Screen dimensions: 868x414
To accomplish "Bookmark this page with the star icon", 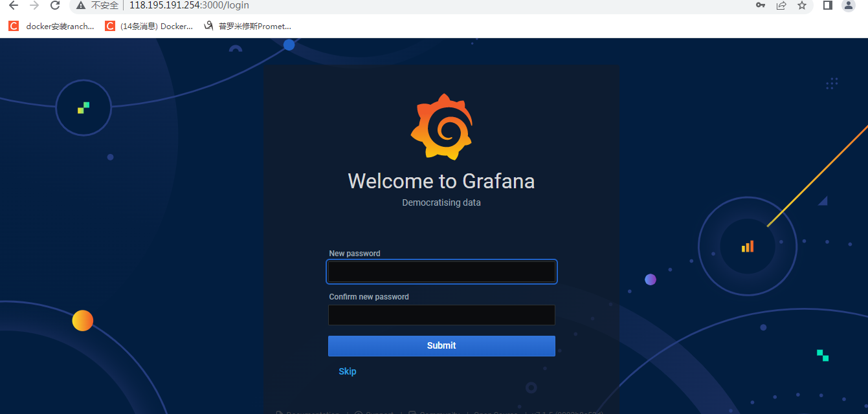I will [x=802, y=5].
